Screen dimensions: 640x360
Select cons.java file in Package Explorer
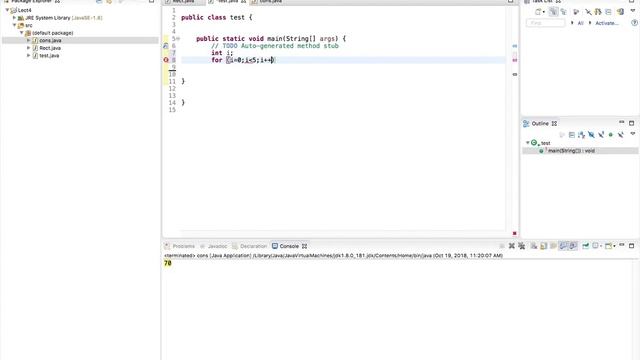click(50, 40)
